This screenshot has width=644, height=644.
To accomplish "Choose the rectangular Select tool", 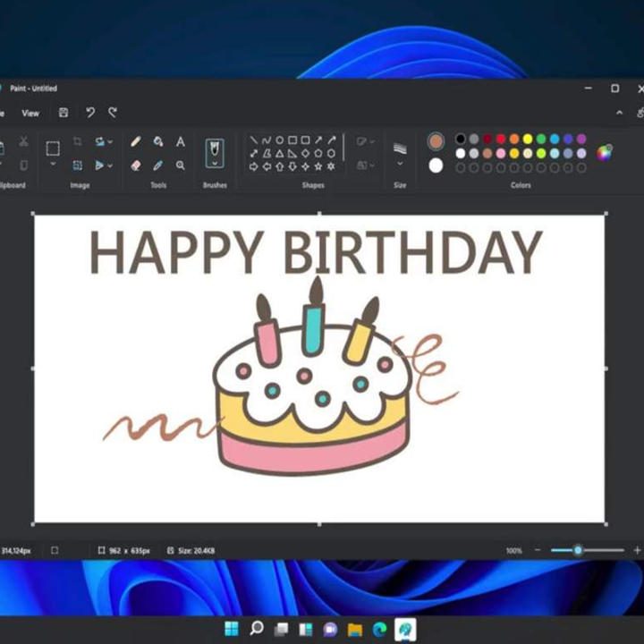I will [53, 148].
